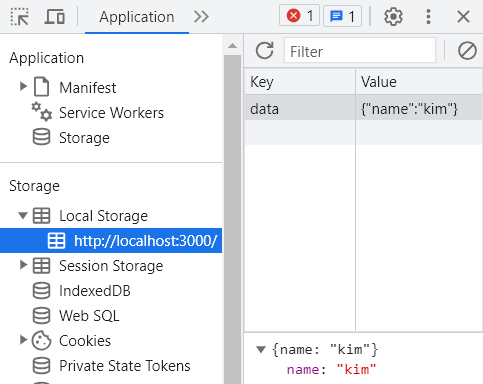This screenshot has width=483, height=384.
Task: Refresh the local storage table
Action: 265,51
